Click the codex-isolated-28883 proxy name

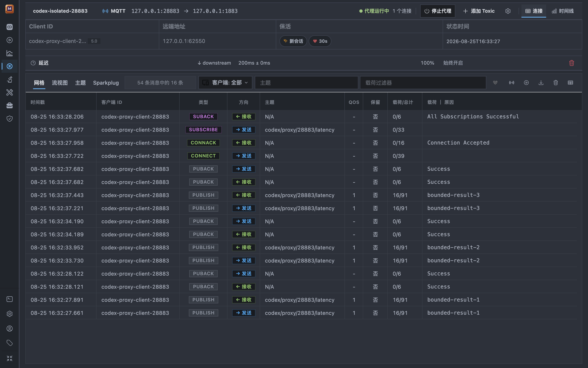click(x=60, y=11)
